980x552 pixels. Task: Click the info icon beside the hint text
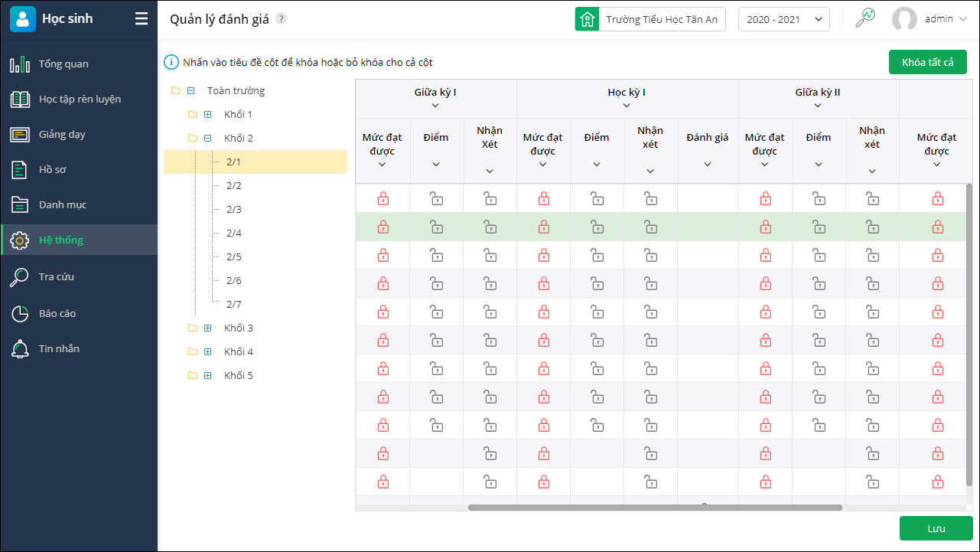click(171, 62)
